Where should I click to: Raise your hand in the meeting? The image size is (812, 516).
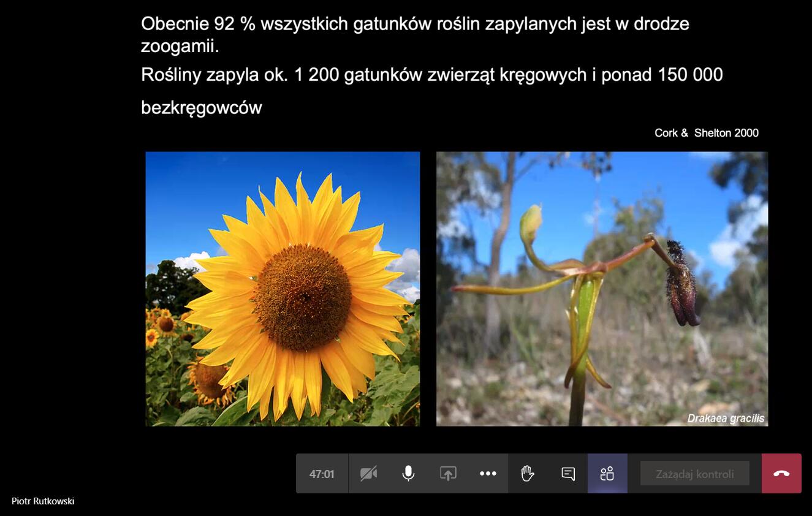[528, 474]
